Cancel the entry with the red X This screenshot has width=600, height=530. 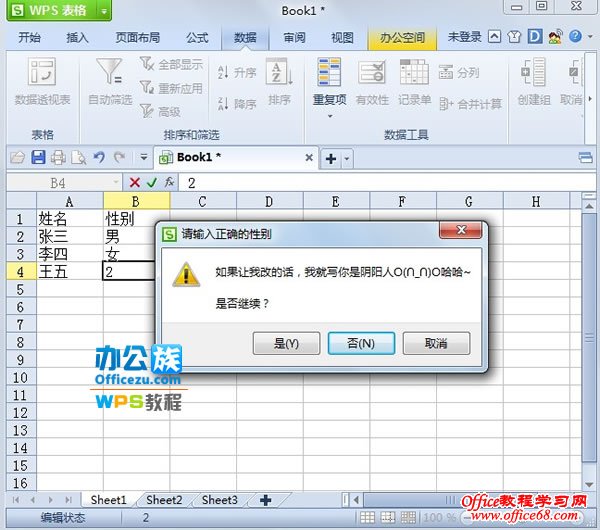point(135,183)
